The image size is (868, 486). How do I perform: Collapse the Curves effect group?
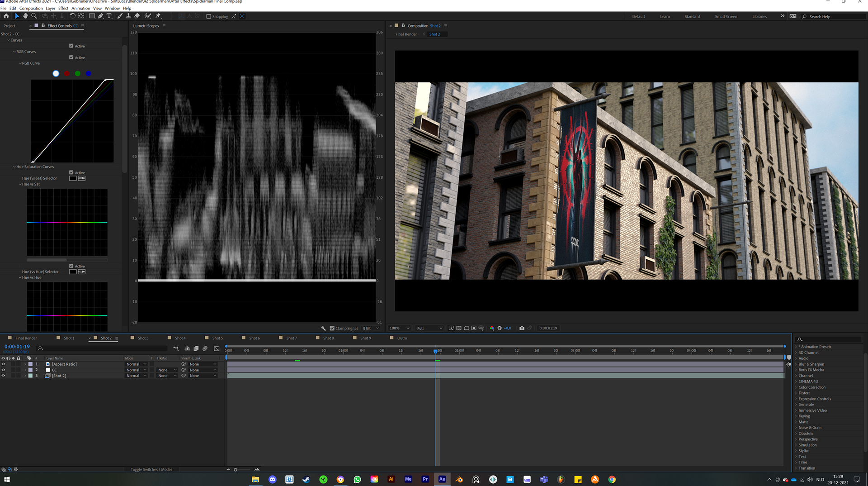point(9,40)
